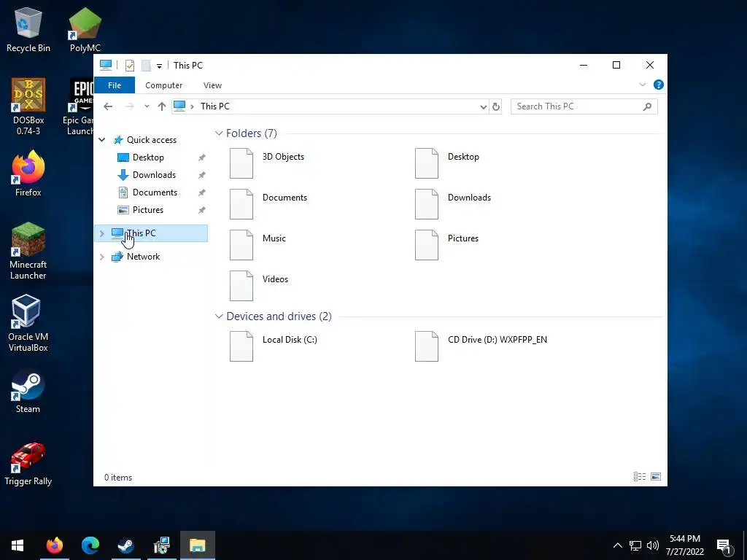Open the notification center icon
This screenshot has width=747, height=560.
pos(724,546)
